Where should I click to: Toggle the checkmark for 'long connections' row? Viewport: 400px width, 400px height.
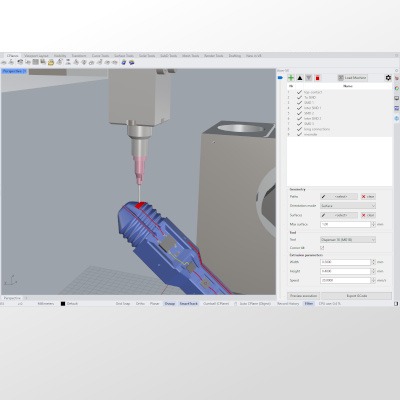(299, 129)
